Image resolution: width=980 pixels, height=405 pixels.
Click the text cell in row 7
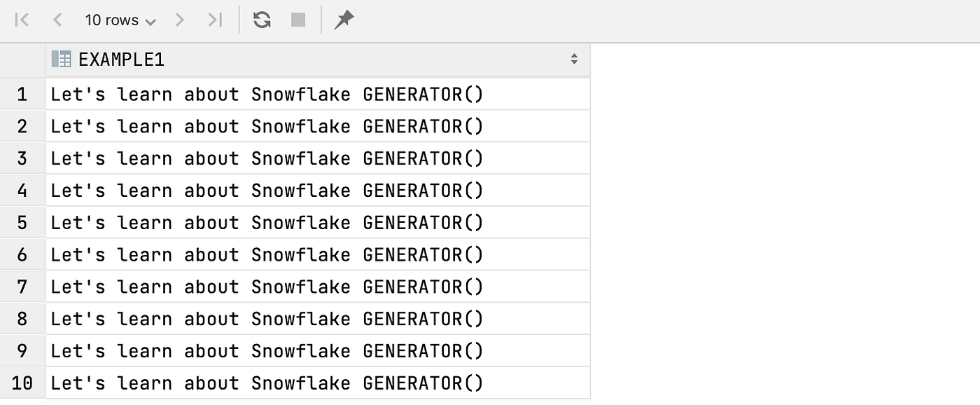(318, 287)
